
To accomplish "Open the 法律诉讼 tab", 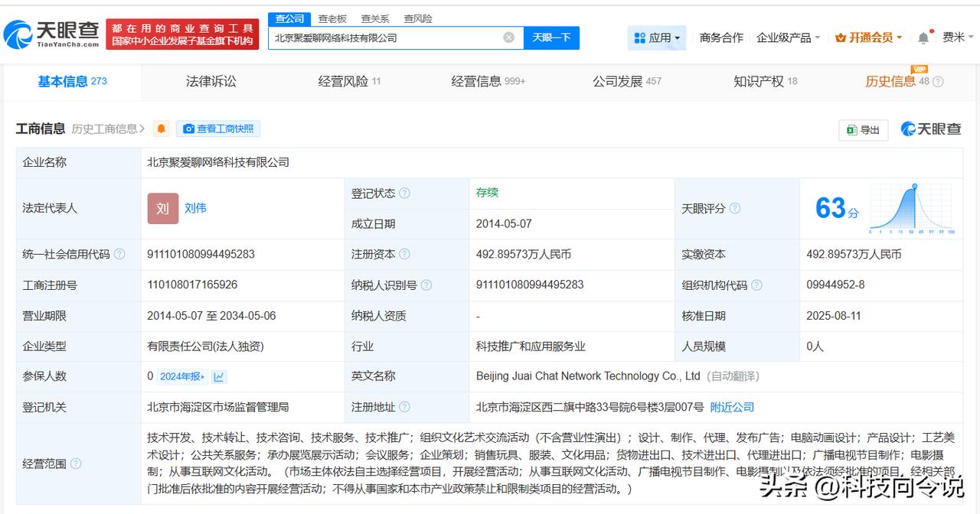I will [211, 81].
